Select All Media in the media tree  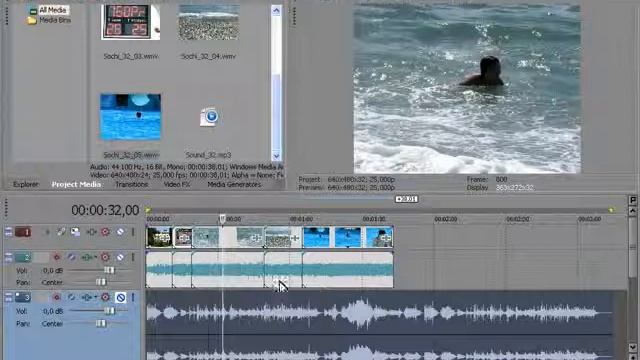(53, 10)
